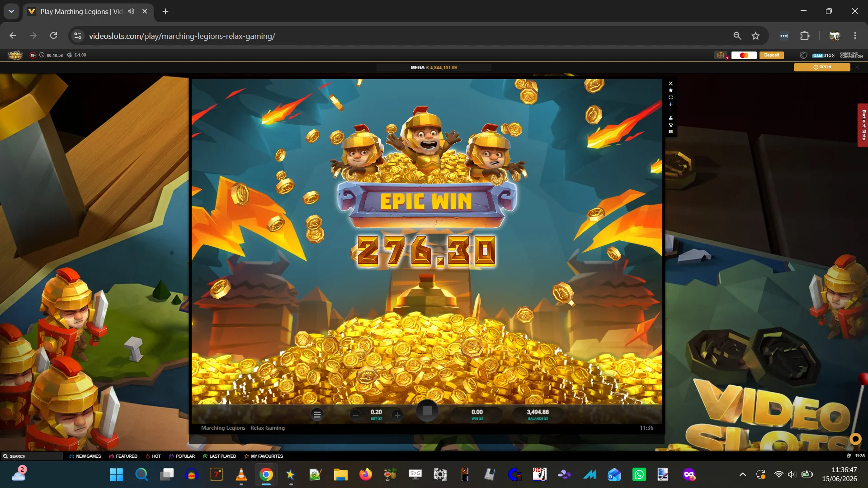Go back to the previous page
Viewport: 868px width, 488px height.
point(13,36)
